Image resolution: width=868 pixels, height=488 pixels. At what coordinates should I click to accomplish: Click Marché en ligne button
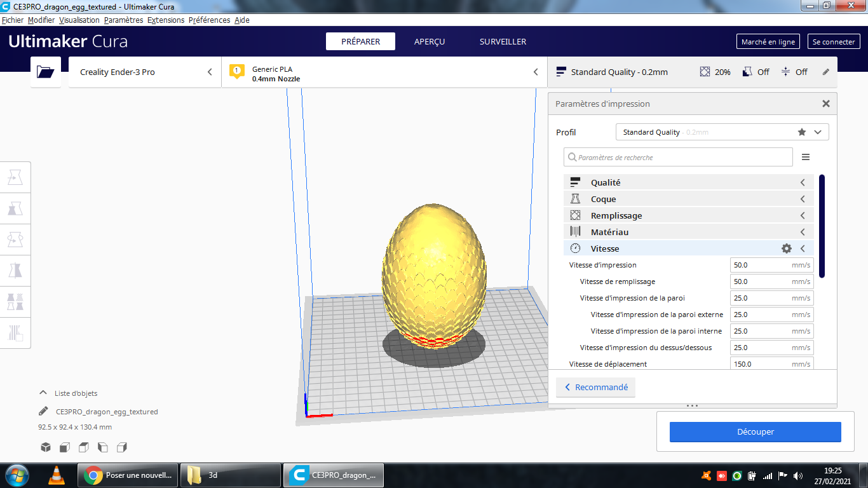(x=768, y=42)
